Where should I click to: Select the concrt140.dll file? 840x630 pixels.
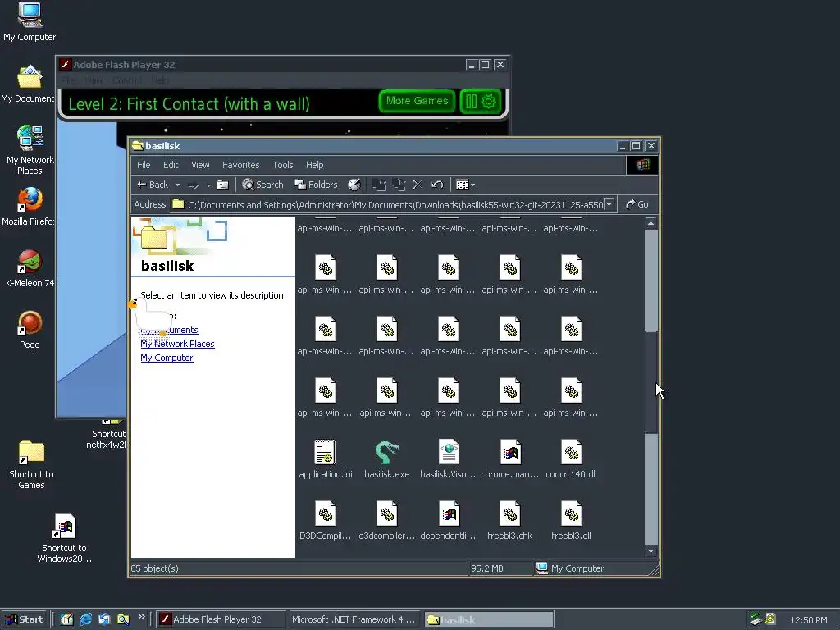pos(571,459)
